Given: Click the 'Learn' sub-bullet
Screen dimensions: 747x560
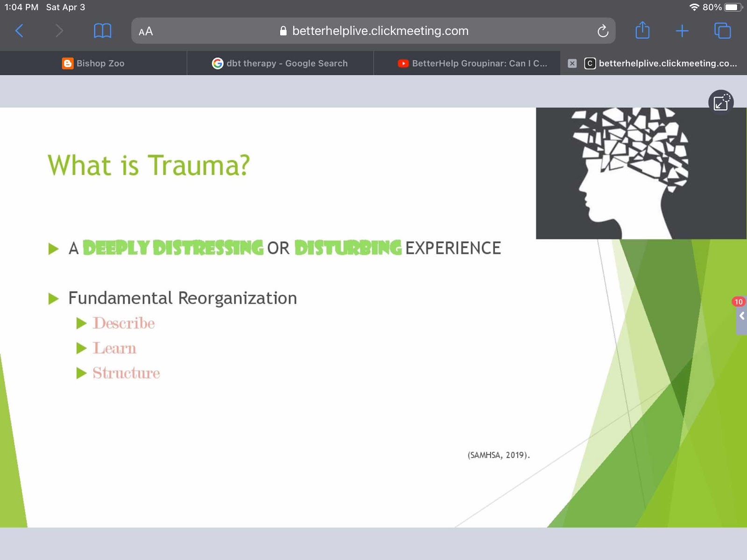Looking at the screenshot, I should (114, 348).
